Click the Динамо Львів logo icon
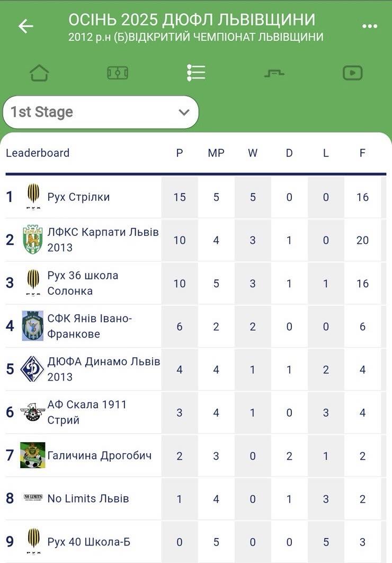392x563 pixels. (33, 369)
